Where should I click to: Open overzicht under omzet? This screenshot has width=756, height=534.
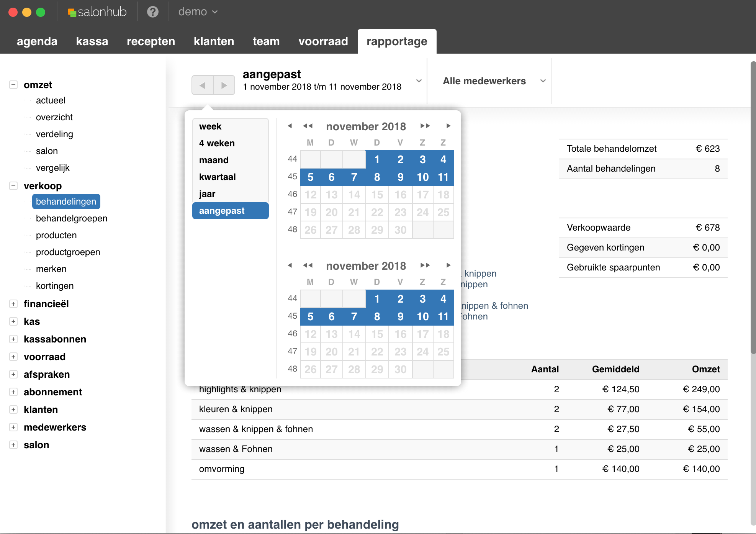(54, 117)
